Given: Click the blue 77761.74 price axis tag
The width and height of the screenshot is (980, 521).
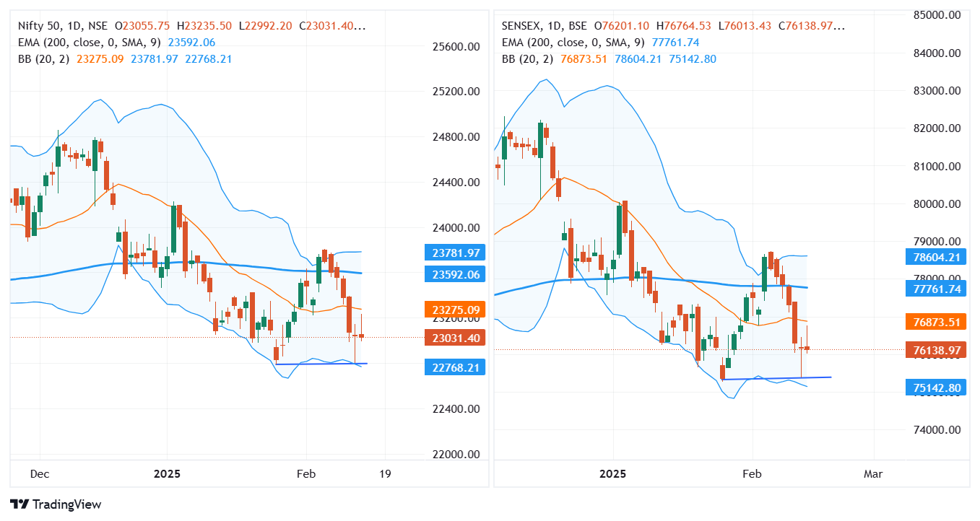Looking at the screenshot, I should coord(937,289).
